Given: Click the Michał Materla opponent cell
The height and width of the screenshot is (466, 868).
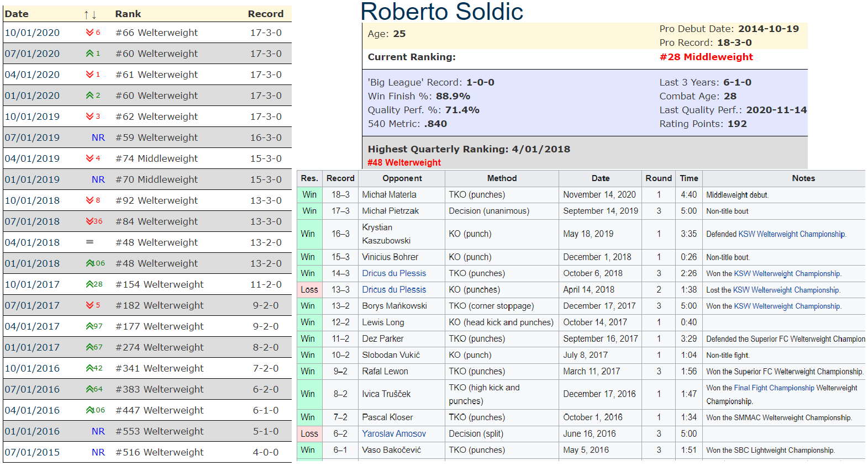Looking at the screenshot, I should tap(402, 195).
